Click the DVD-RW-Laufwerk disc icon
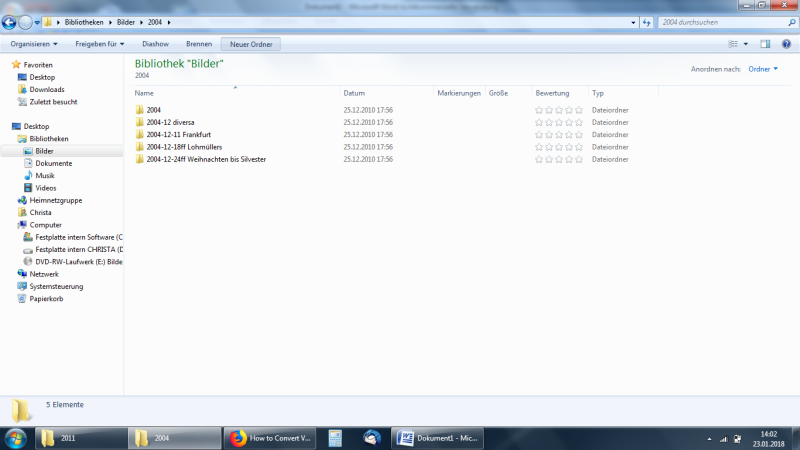The height and width of the screenshot is (450, 800). pyautogui.click(x=28, y=261)
